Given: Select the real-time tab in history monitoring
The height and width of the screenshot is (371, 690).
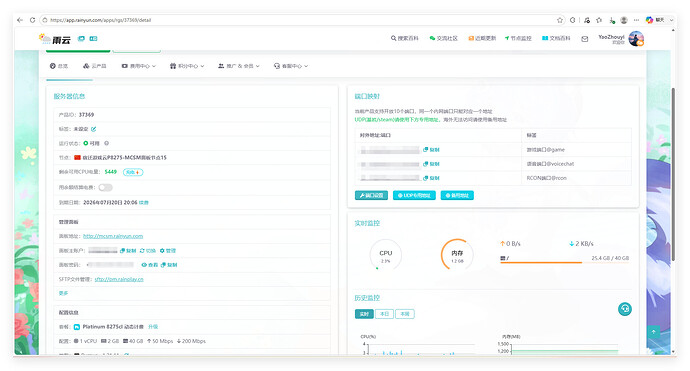Looking at the screenshot, I should pos(364,314).
